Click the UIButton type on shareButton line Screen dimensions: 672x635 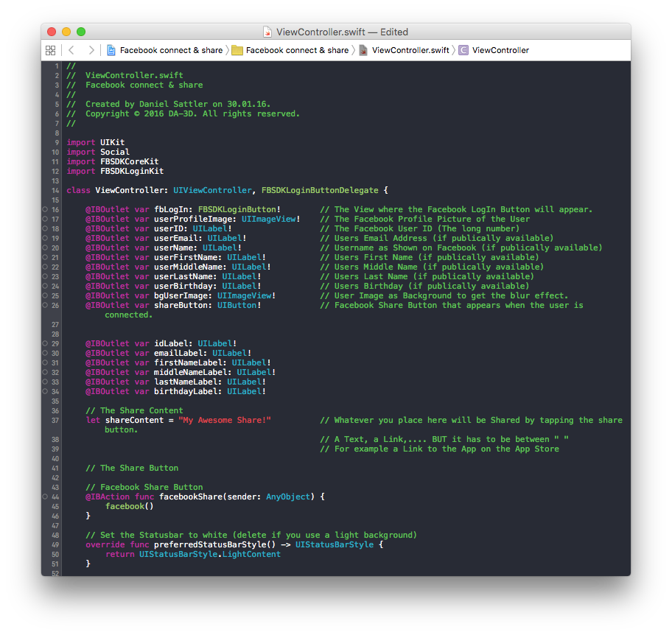(x=237, y=305)
